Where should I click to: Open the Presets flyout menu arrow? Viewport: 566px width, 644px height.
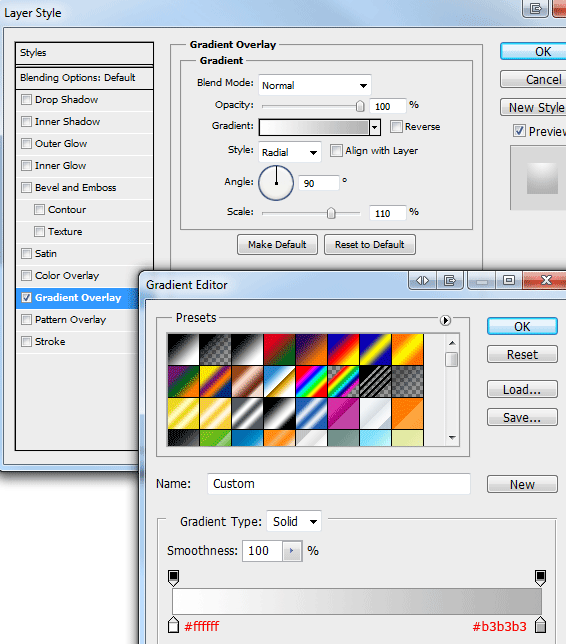(x=445, y=320)
